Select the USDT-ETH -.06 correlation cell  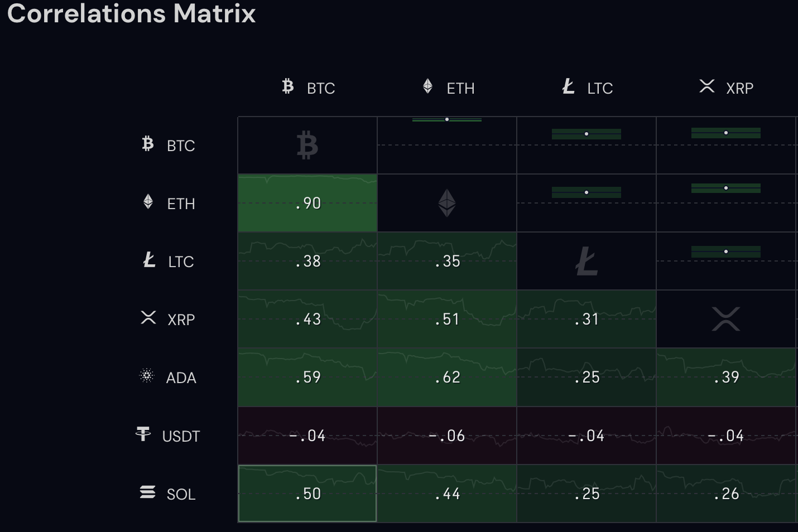[x=447, y=436]
